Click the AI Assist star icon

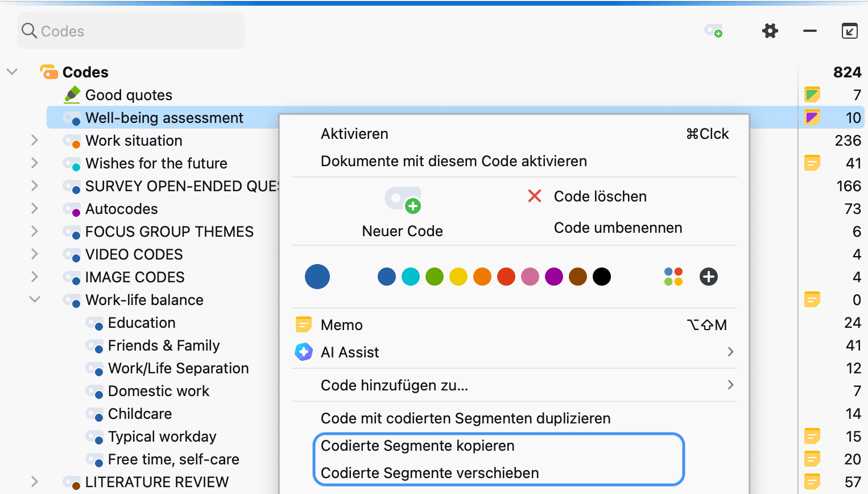pos(304,352)
